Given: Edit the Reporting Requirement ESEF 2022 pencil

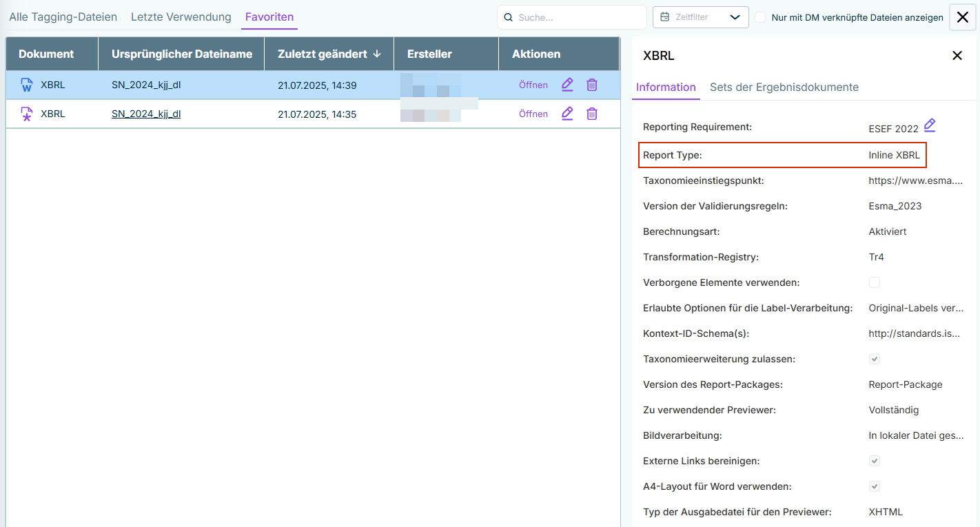Looking at the screenshot, I should (x=930, y=125).
